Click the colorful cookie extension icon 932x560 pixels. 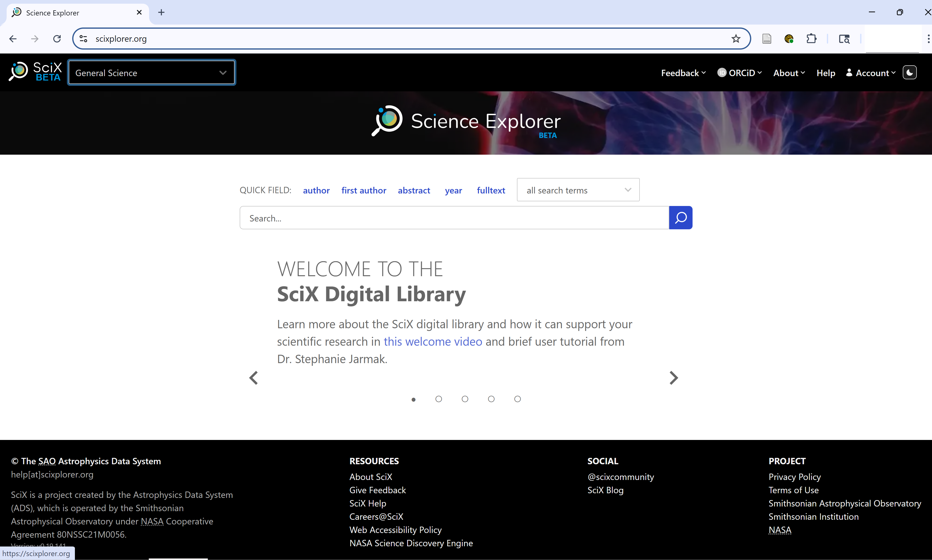pos(789,39)
